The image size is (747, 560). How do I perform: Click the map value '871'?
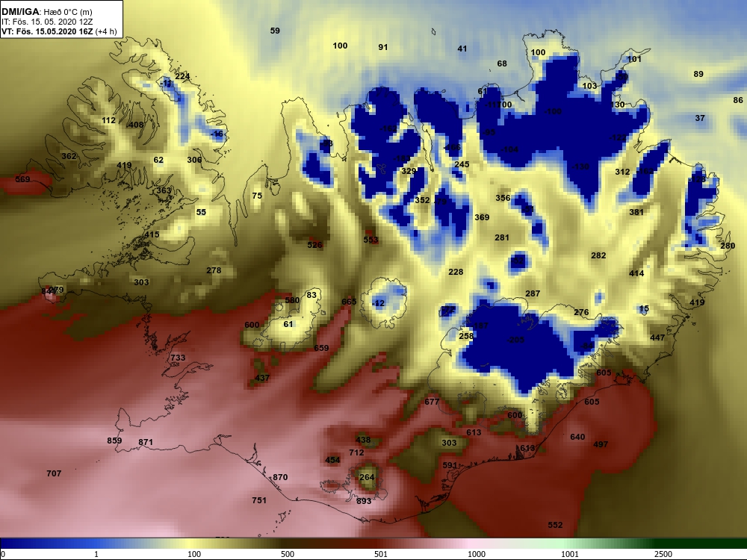(x=146, y=442)
